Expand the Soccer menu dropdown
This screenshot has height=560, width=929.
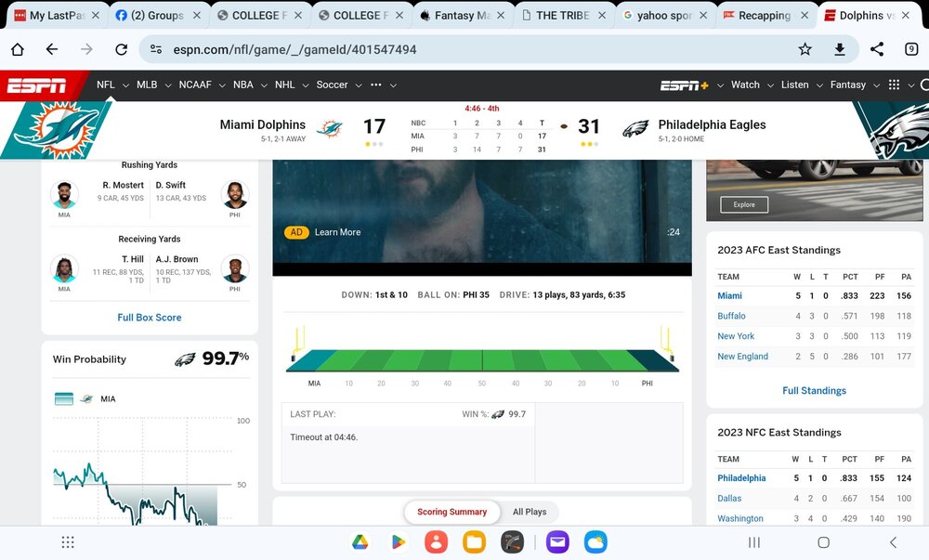point(359,85)
